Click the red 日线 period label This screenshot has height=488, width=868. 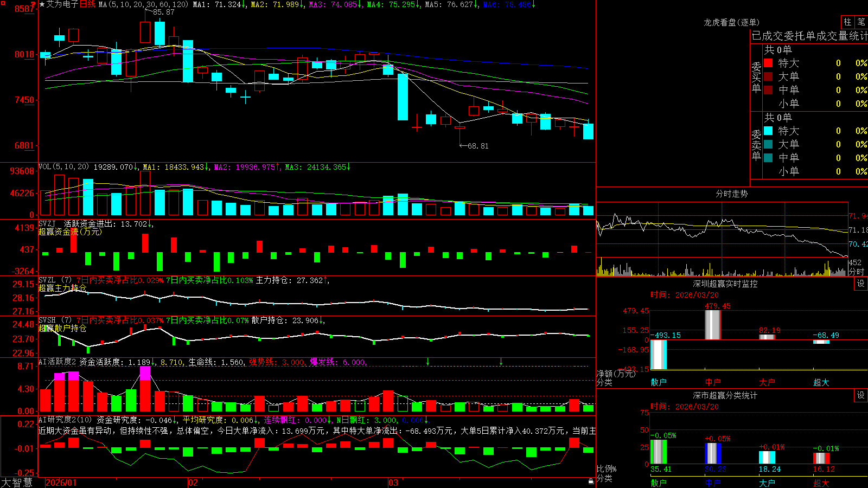coord(87,4)
